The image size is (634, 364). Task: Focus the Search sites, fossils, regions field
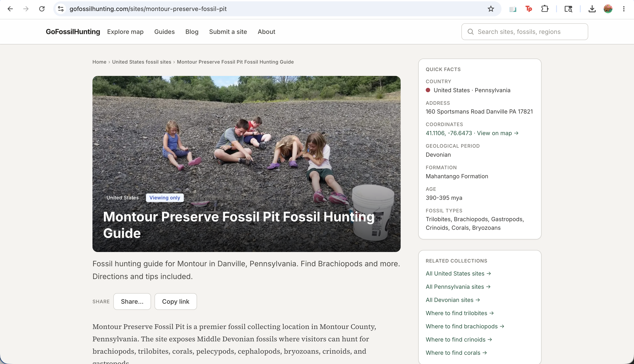click(x=525, y=32)
